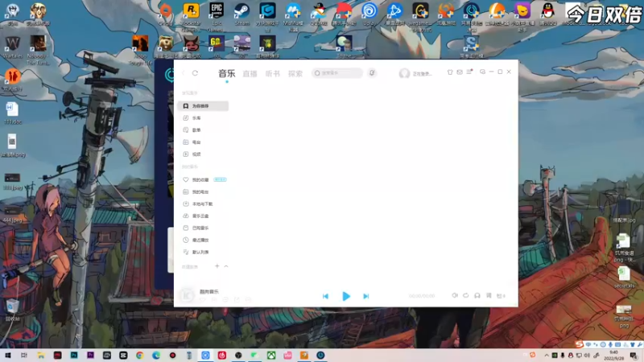This screenshot has height=362, width=644.
Task: Click the taskbar clock and date
Action: [x=614, y=356]
